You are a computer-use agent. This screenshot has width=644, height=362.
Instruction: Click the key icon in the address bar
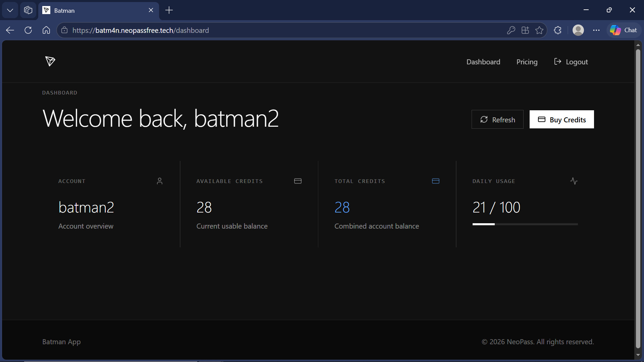tap(511, 30)
